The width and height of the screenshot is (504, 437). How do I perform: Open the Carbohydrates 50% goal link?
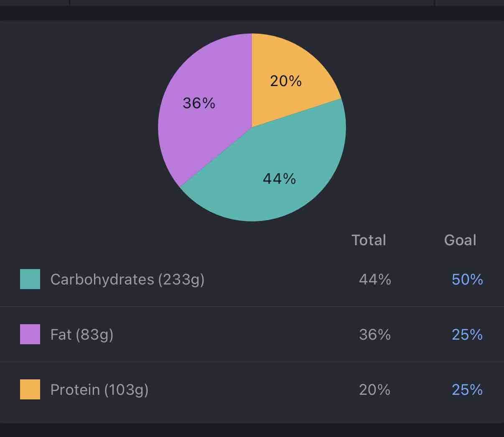pos(467,279)
